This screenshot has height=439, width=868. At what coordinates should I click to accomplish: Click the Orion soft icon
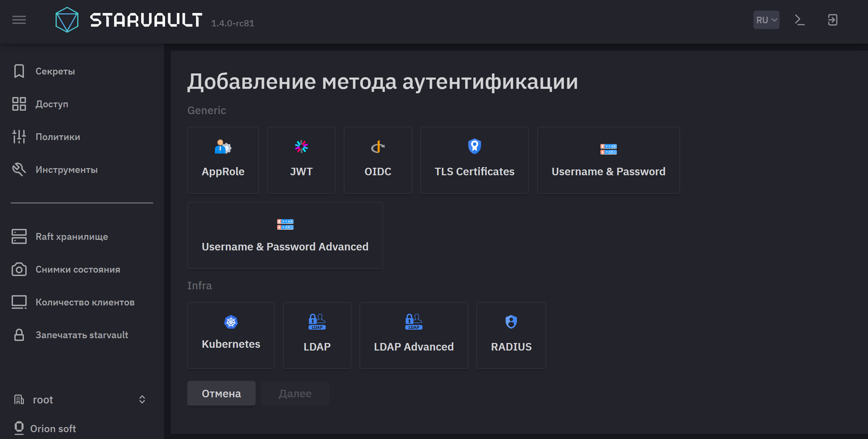[x=19, y=428]
